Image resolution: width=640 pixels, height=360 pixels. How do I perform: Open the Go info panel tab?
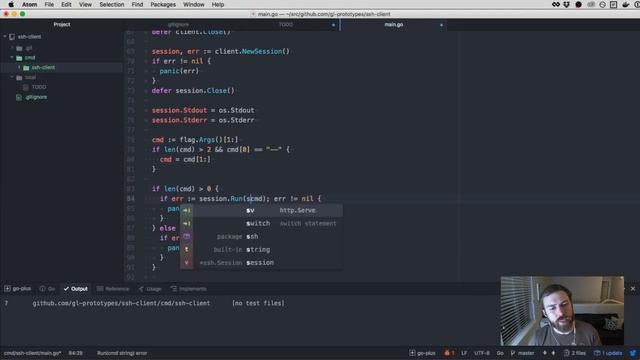pos(47,289)
